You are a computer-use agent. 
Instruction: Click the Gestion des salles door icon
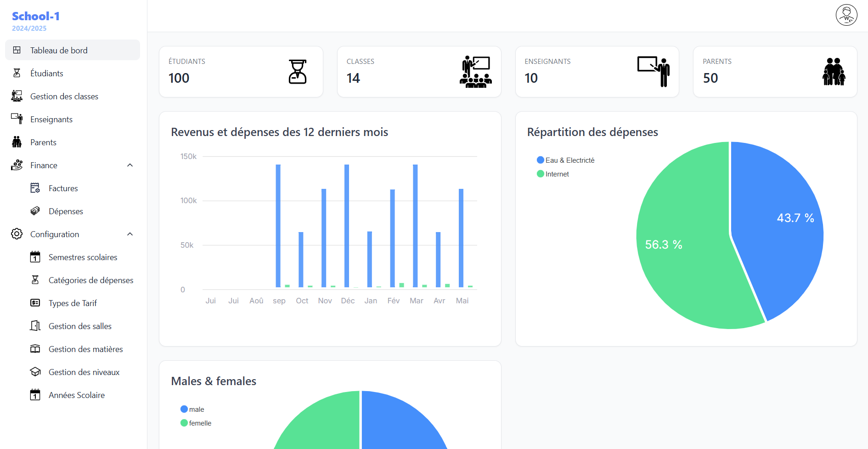coord(35,326)
